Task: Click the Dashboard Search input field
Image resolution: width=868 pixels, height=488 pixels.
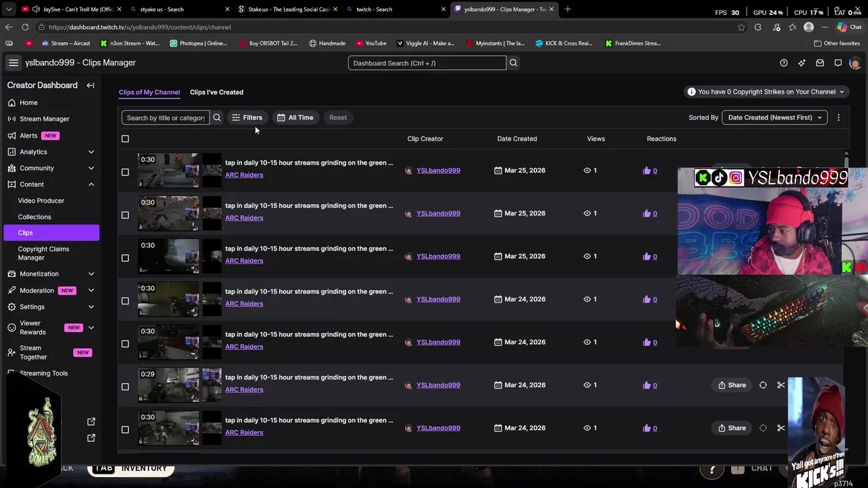Action: (427, 63)
